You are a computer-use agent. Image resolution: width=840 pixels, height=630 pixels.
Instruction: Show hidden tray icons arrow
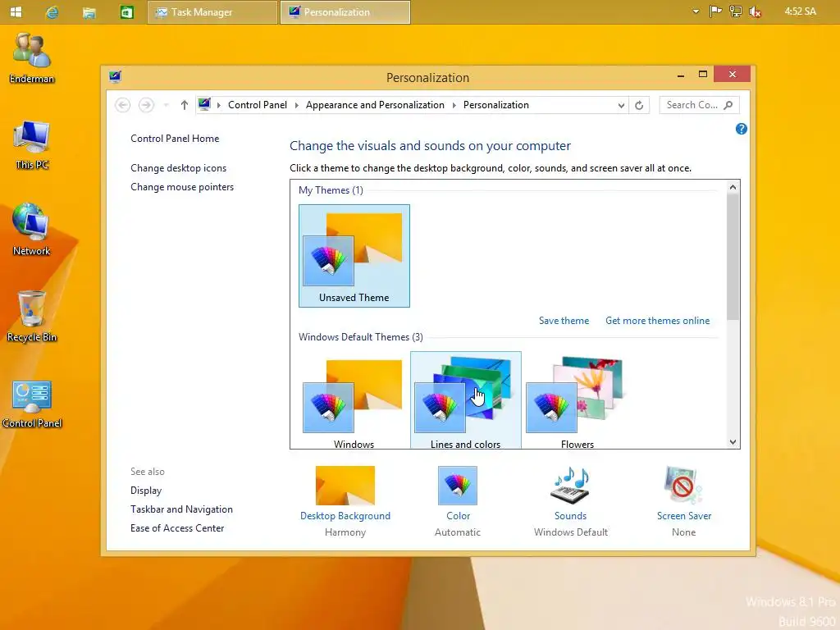point(696,11)
